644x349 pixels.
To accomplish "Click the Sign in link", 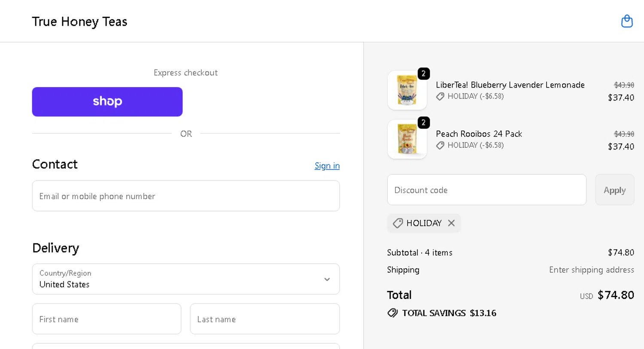I will click(327, 166).
